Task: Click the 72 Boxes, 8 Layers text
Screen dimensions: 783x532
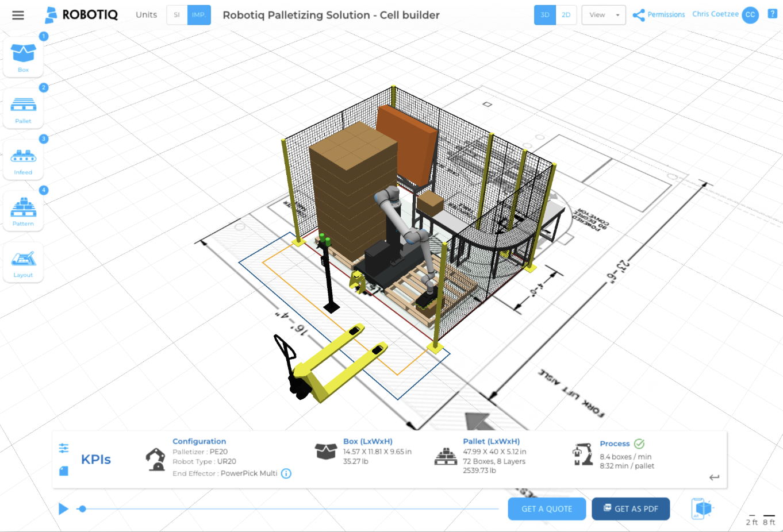Action: 494,461
